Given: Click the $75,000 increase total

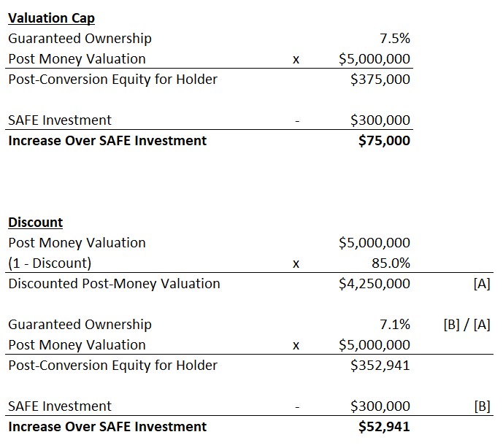Looking at the screenshot, I should 384,141.
